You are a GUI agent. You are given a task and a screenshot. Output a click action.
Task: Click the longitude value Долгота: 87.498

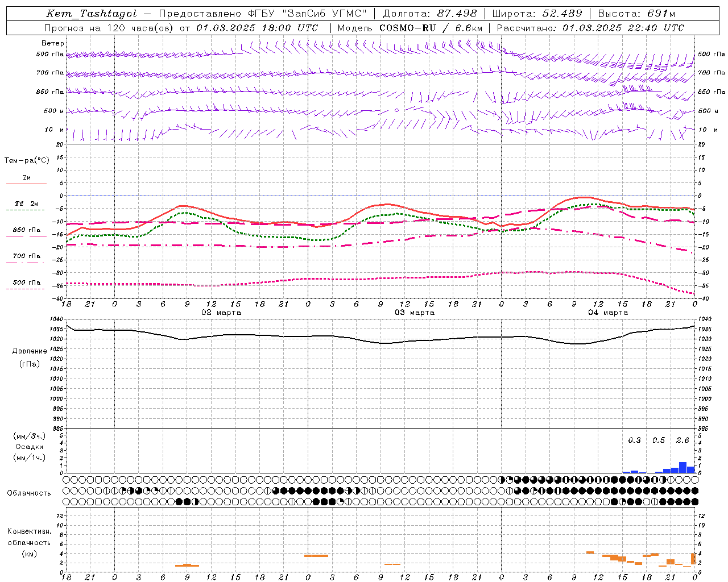click(430, 14)
